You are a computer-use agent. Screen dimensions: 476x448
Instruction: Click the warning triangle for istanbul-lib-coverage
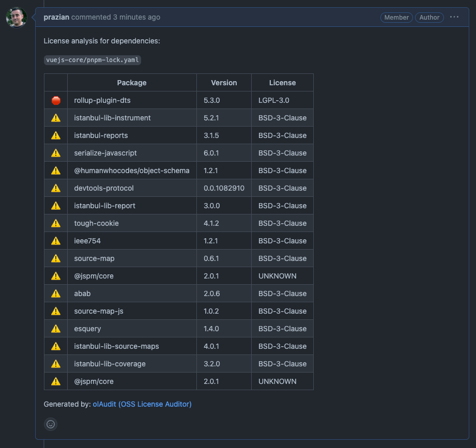pyautogui.click(x=55, y=364)
